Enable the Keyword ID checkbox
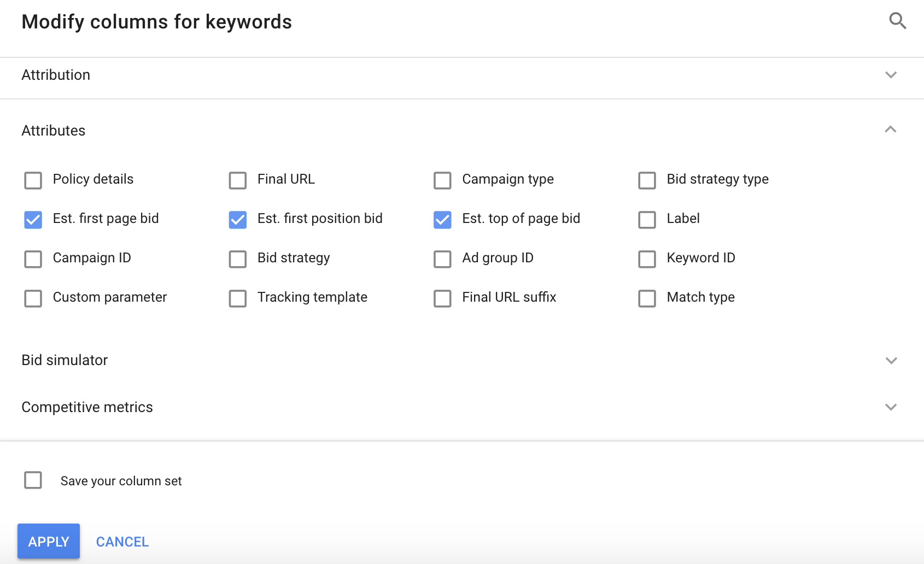924x564 pixels. click(647, 259)
